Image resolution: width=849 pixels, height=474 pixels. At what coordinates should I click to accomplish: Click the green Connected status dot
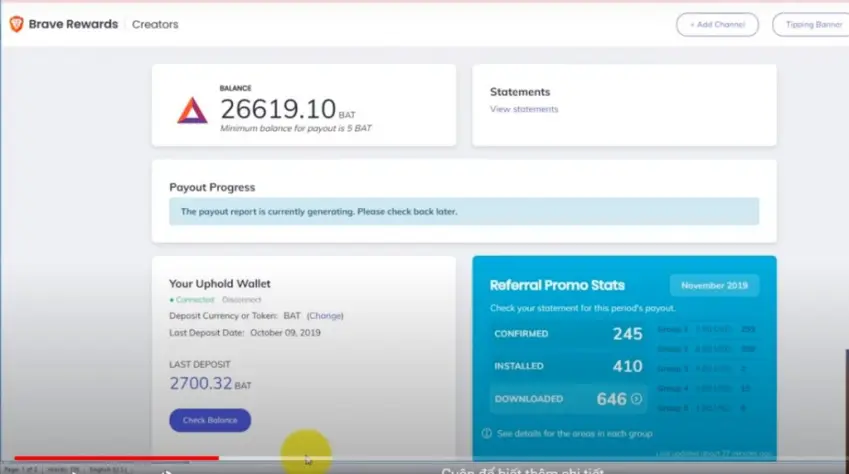(172, 300)
